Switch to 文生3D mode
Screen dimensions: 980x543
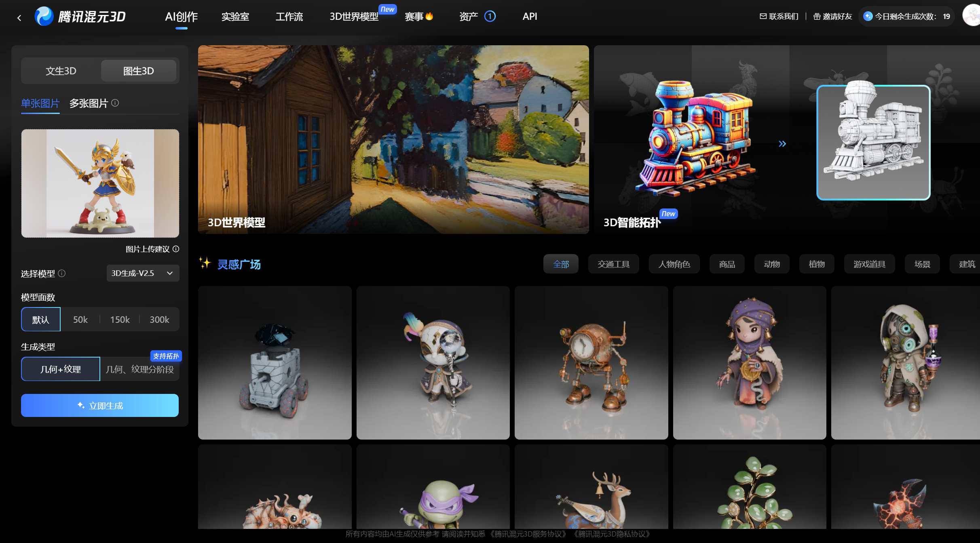(61, 71)
